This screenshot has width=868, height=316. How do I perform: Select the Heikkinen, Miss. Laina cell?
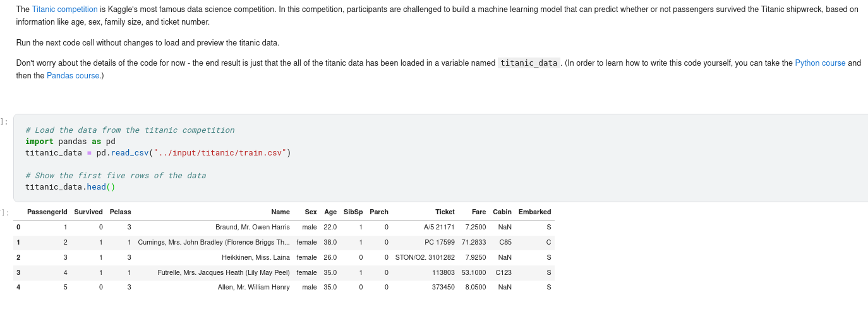pos(255,257)
